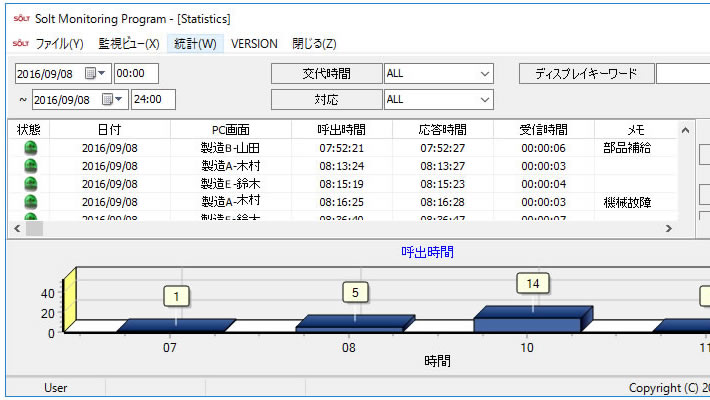Open the end date dropdown calendar
The width and height of the screenshot is (710, 400).
tap(119, 99)
